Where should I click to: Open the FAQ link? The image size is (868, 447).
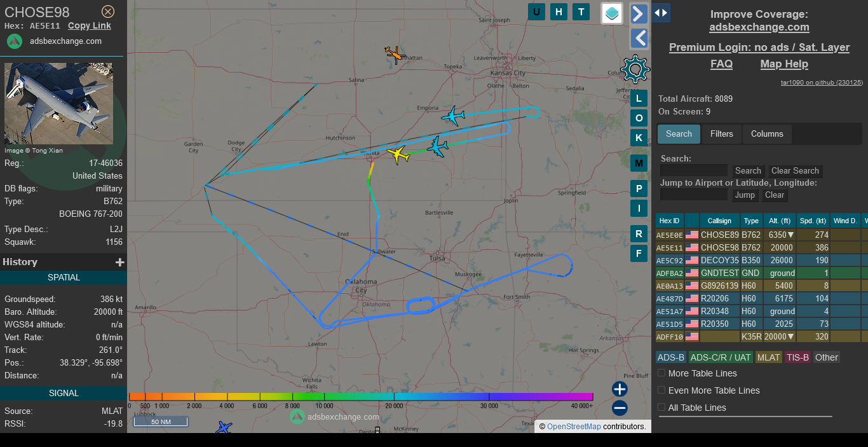[721, 64]
